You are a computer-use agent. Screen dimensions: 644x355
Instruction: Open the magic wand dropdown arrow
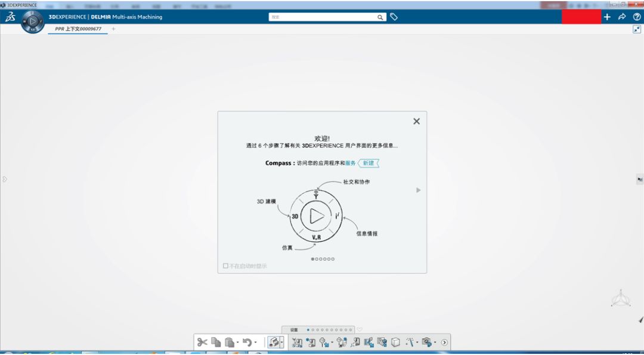(x=417, y=342)
